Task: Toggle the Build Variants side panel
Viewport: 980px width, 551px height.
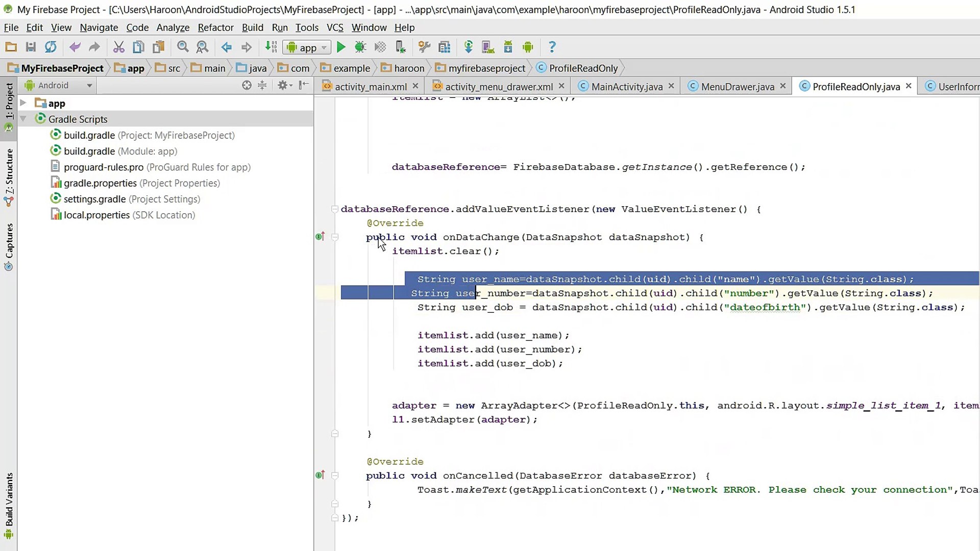Action: (x=9, y=500)
